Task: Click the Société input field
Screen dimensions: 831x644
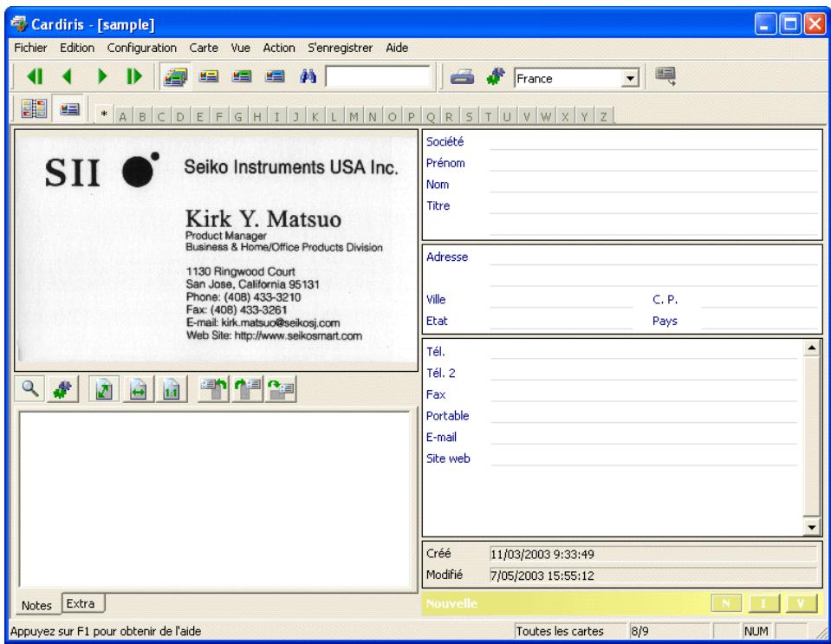Action: tap(653, 142)
